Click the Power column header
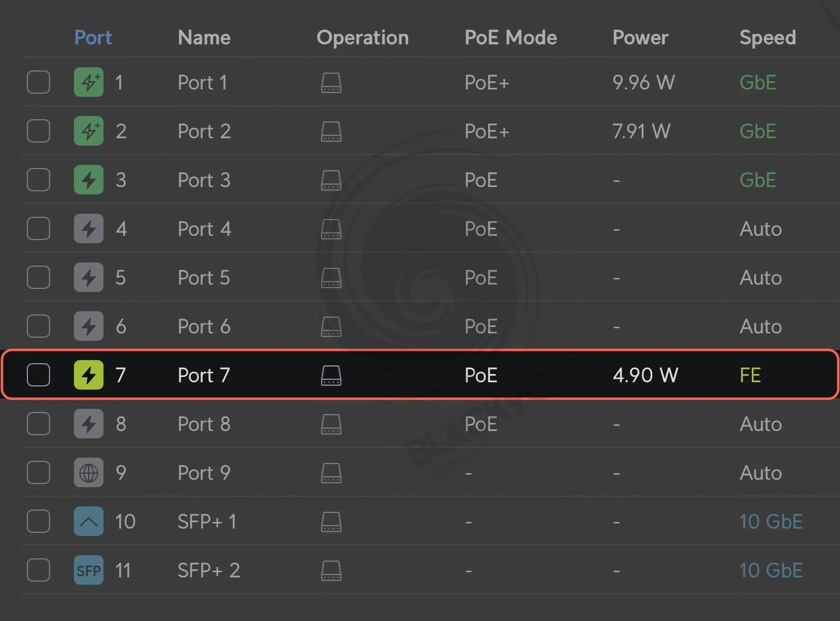The height and width of the screenshot is (621, 840). 640,38
